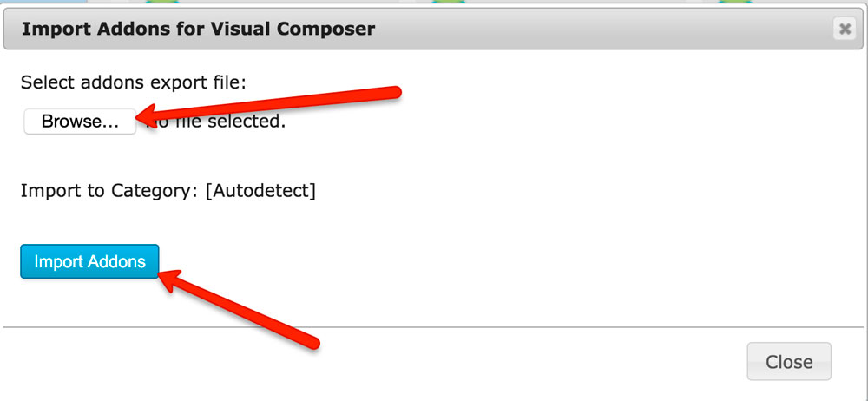This screenshot has width=868, height=401.
Task: Click the Browse... file button
Action: [x=80, y=122]
